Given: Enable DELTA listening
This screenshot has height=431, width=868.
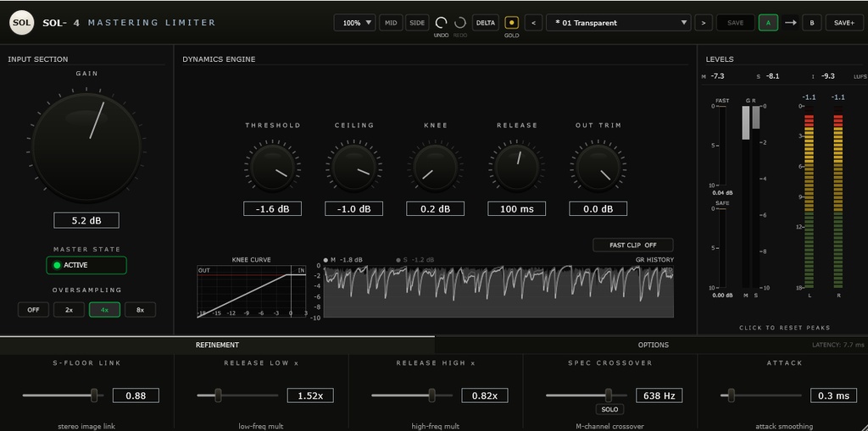Looking at the screenshot, I should coord(486,23).
